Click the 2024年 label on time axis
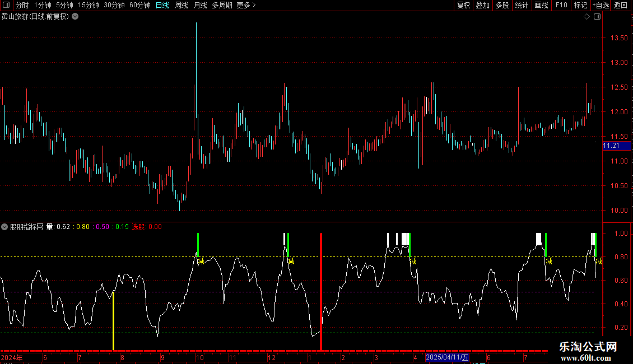633x364 pixels. tap(12, 357)
